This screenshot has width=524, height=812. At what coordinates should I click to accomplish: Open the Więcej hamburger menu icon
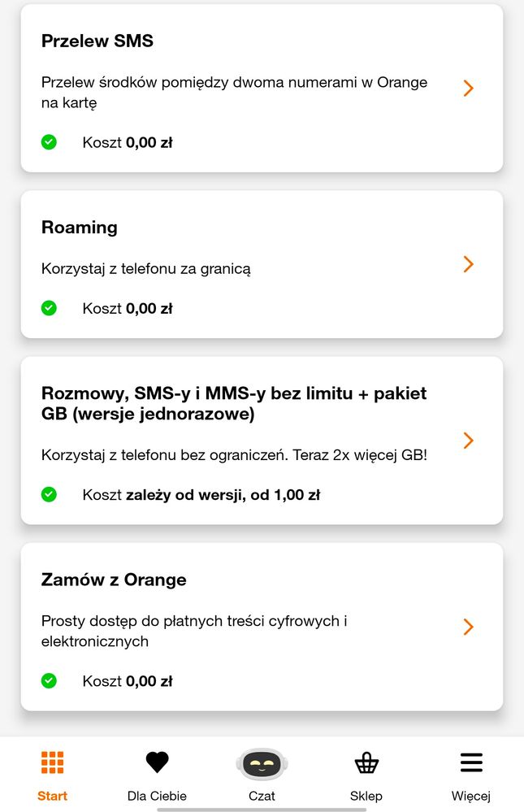pyautogui.click(x=471, y=762)
